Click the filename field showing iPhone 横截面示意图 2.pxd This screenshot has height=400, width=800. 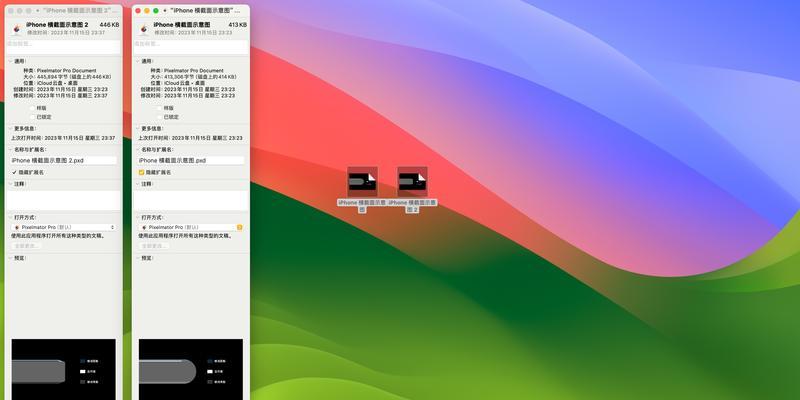click(64, 160)
